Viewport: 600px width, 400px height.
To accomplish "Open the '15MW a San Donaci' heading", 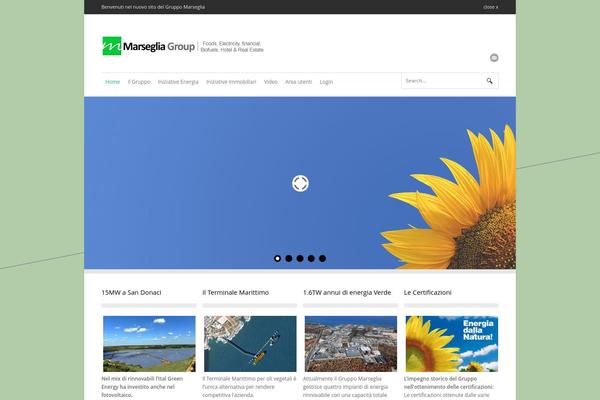I will 131,292.
